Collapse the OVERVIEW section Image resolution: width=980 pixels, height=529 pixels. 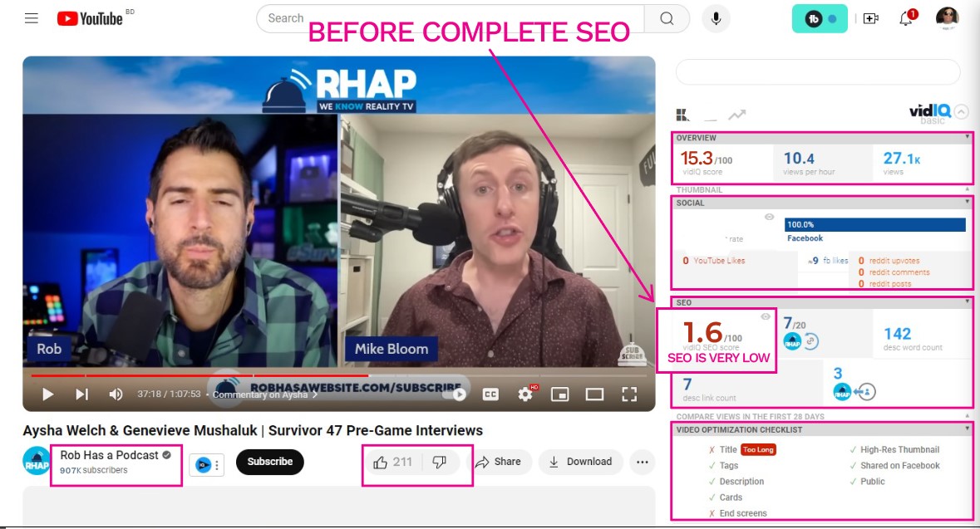(968, 137)
